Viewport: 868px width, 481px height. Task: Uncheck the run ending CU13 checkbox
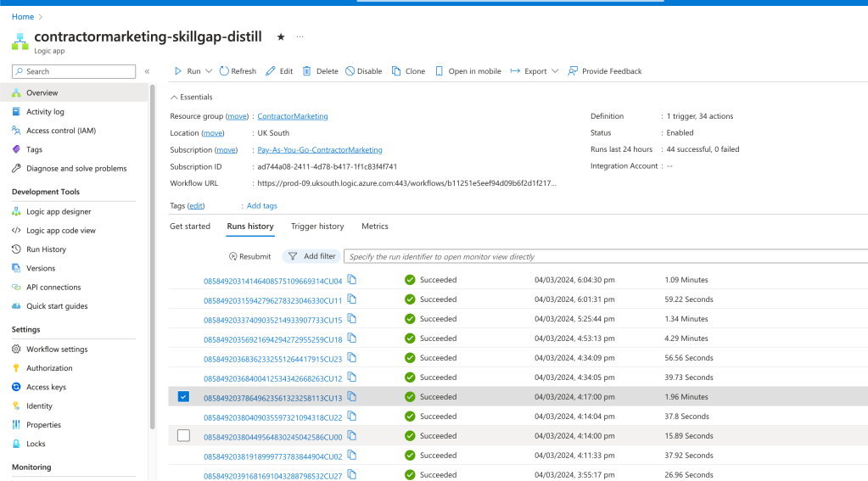pos(184,397)
